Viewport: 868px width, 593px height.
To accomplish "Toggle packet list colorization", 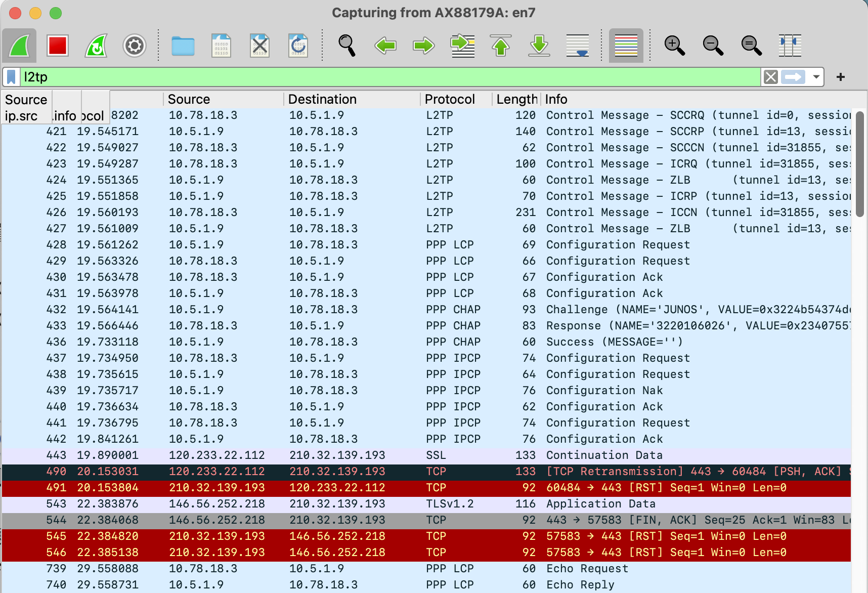I will [626, 46].
